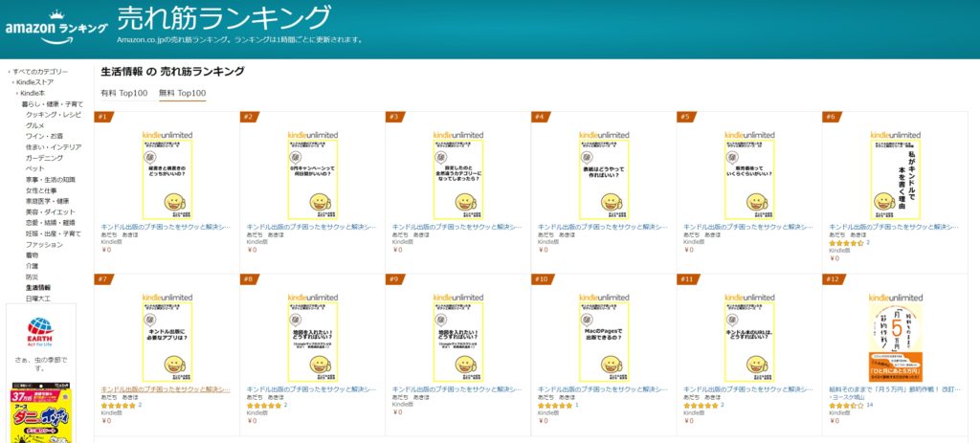
Task: Open the Kindle本 parent category
Action: click(x=38, y=93)
